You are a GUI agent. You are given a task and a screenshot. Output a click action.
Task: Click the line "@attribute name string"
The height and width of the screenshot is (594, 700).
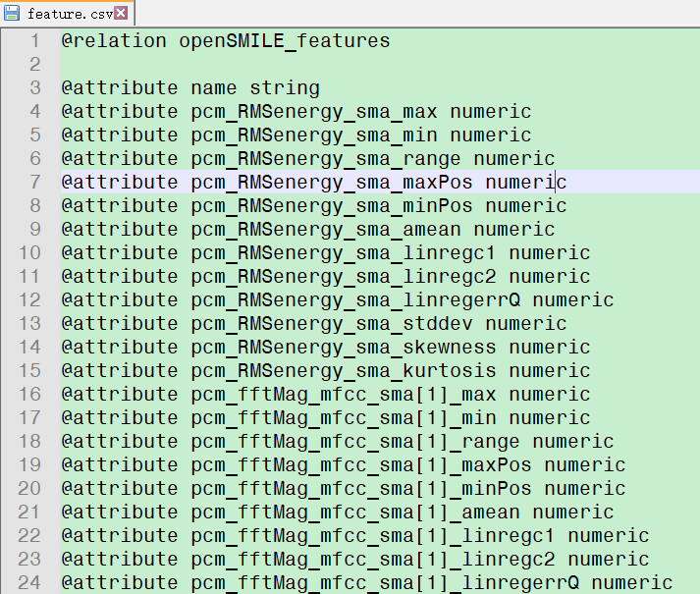(x=190, y=88)
